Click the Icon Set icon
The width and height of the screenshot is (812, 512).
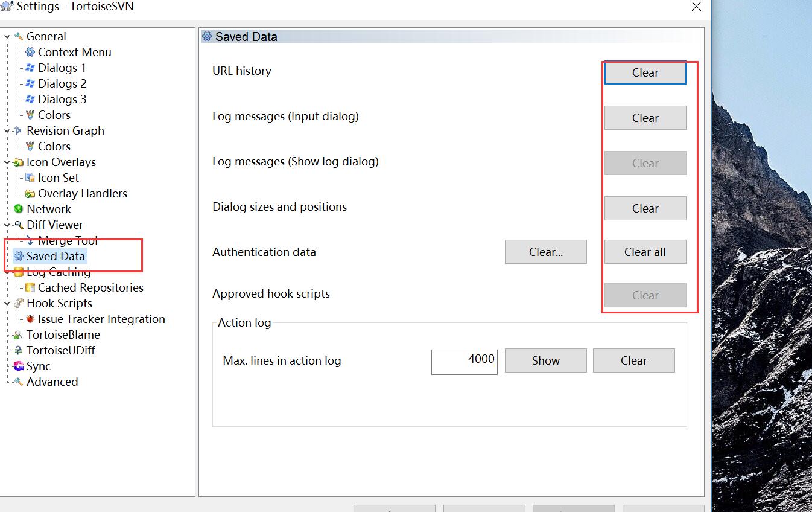[30, 178]
